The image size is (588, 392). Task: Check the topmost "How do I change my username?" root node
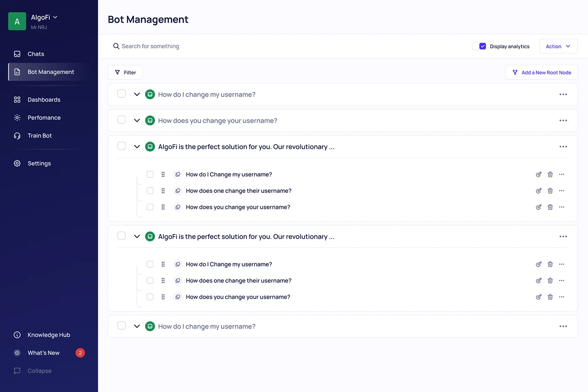tap(121, 94)
